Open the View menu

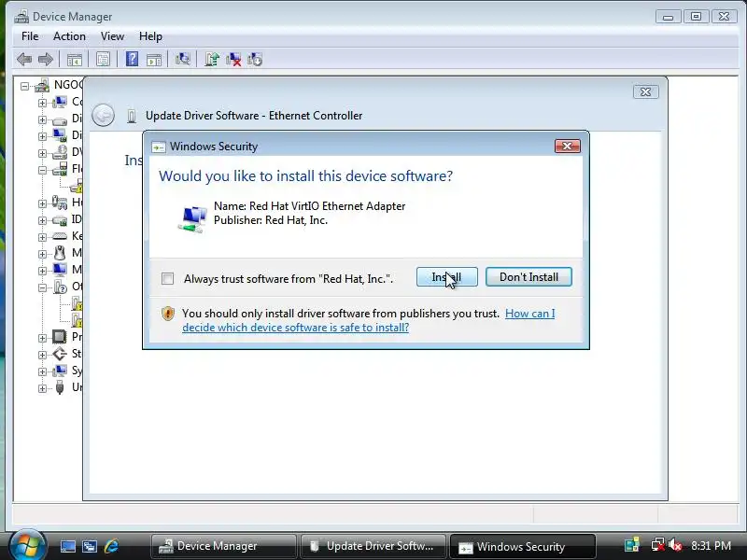tap(112, 36)
